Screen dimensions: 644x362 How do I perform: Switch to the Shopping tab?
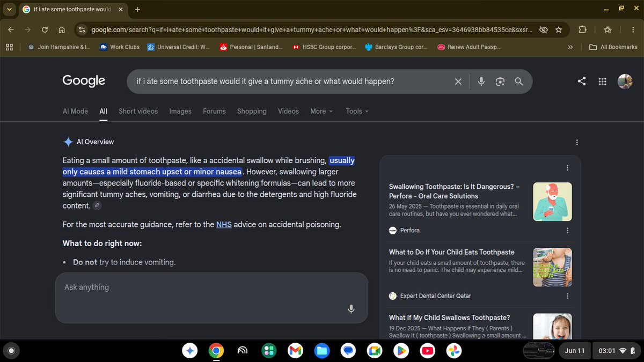pos(252,111)
